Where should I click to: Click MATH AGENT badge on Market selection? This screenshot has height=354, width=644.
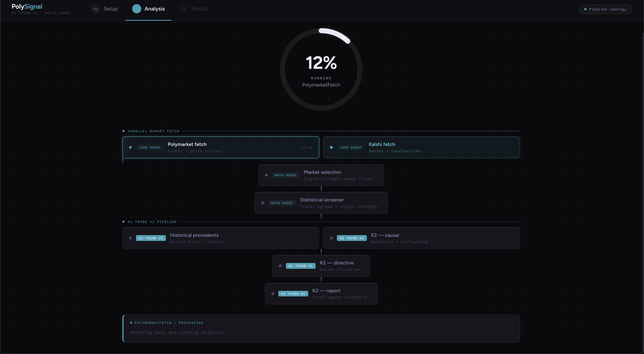click(285, 175)
